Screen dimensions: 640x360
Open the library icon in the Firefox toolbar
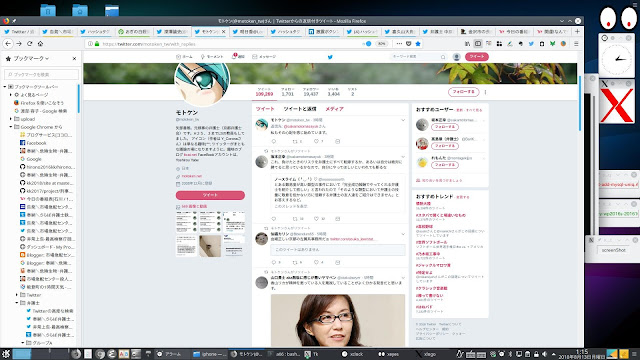pyautogui.click(x=467, y=44)
